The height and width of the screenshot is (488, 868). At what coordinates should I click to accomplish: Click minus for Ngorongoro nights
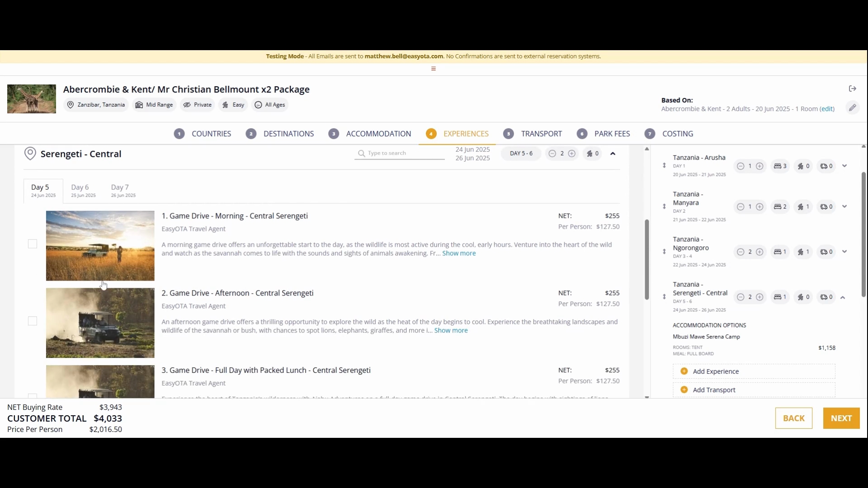(741, 252)
